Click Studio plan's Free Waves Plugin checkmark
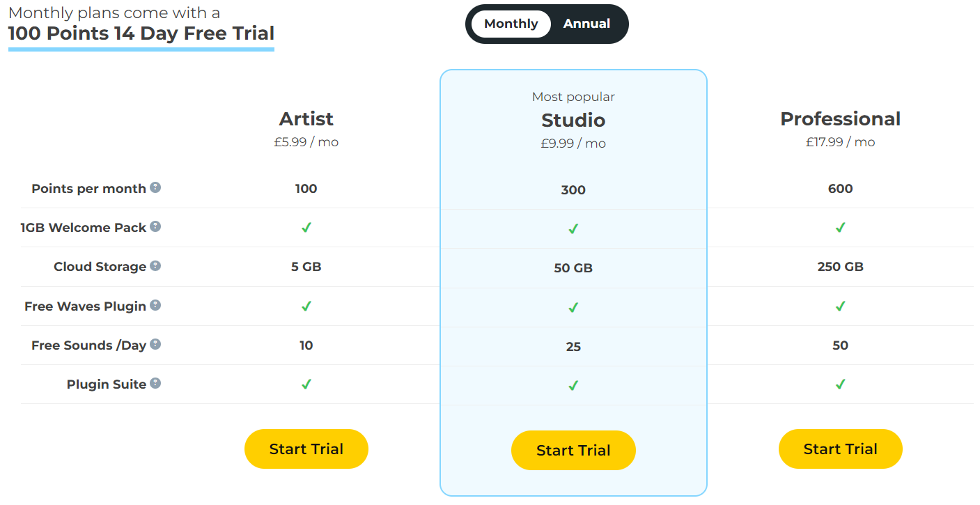The image size is (980, 505). pos(573,307)
